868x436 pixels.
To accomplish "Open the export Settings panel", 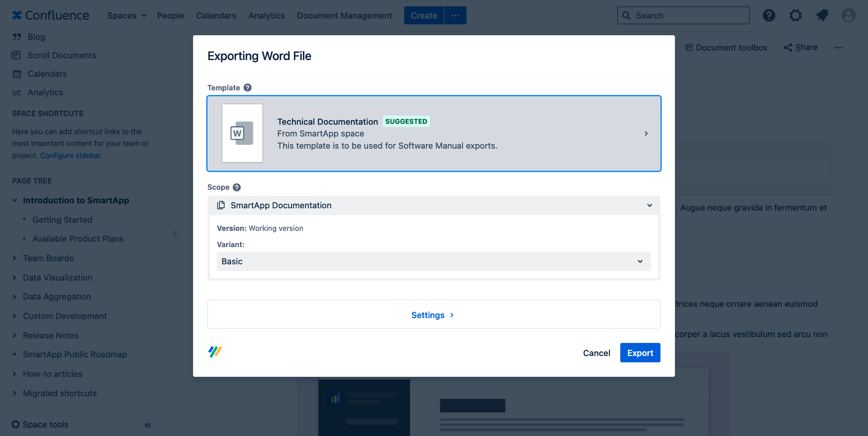I will 433,315.
